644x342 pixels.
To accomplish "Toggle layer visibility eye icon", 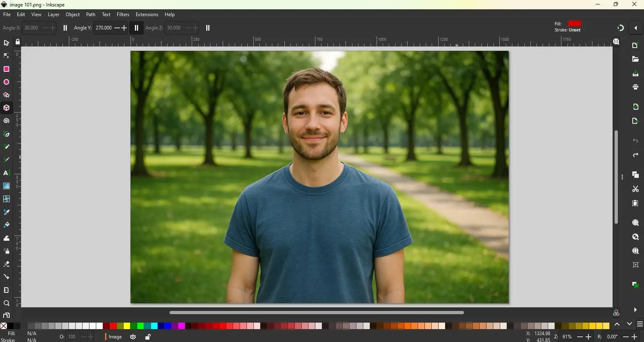I will coord(133,337).
